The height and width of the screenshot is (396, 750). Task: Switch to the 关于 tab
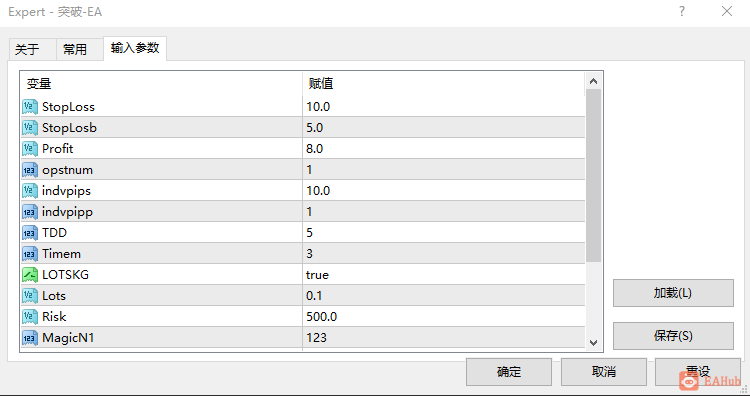point(27,49)
